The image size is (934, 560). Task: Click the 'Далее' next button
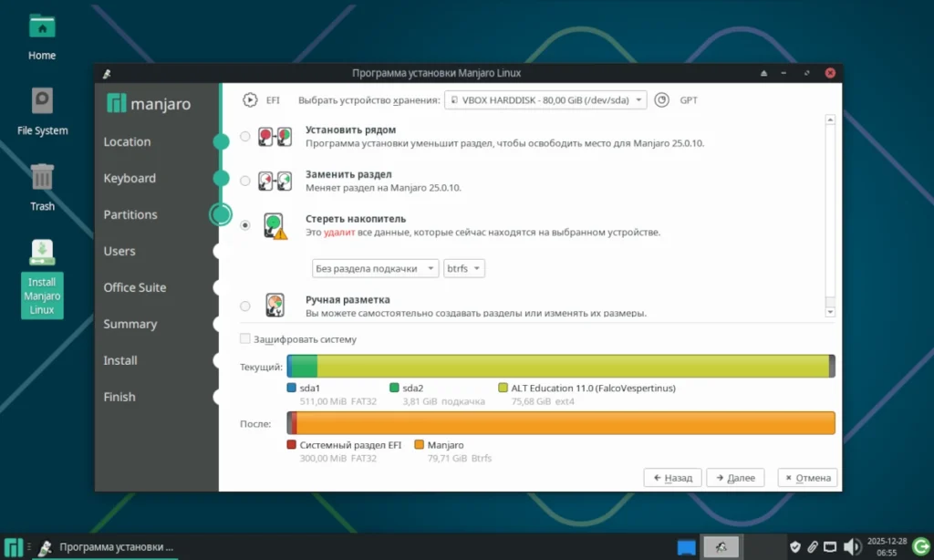[735, 478]
